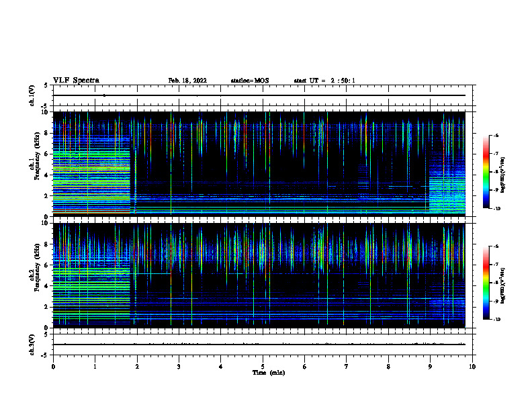
Task: Click the ch.2 spectrogram color scale bar
Action: click(486, 283)
